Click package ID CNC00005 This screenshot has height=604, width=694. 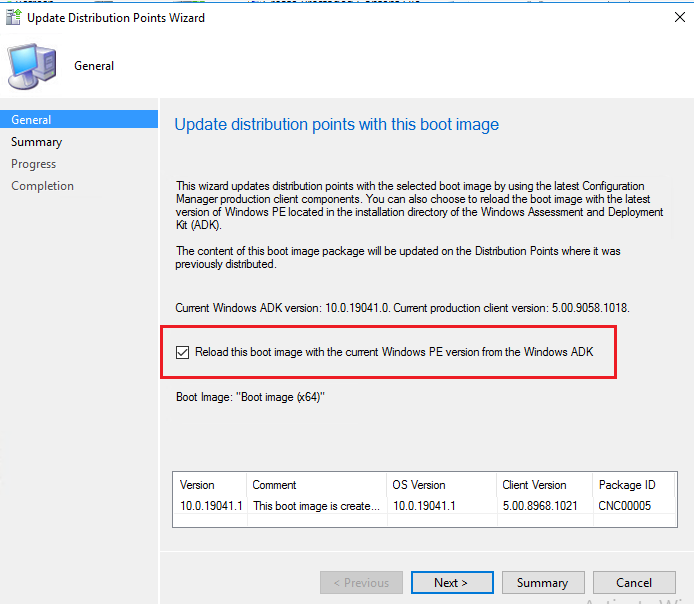625,505
